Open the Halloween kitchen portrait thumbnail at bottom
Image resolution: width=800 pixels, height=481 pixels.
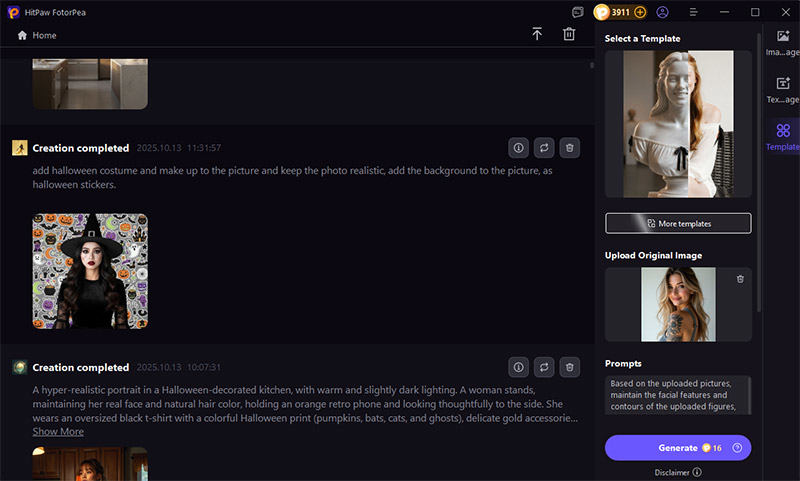90,464
